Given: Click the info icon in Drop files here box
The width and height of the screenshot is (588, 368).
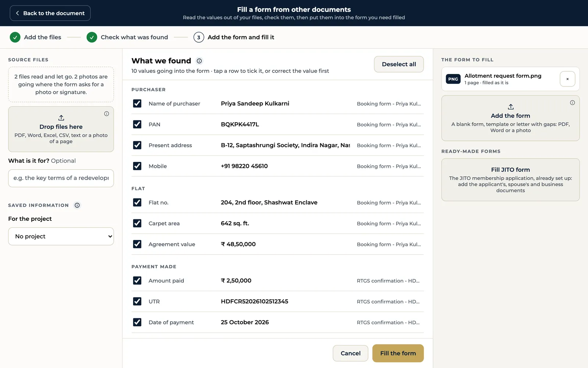Looking at the screenshot, I should click(x=107, y=114).
